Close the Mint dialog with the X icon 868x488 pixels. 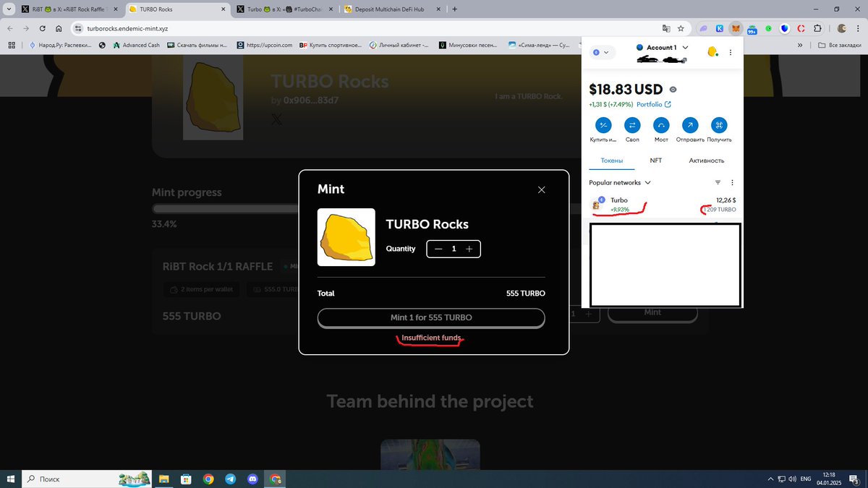point(541,190)
